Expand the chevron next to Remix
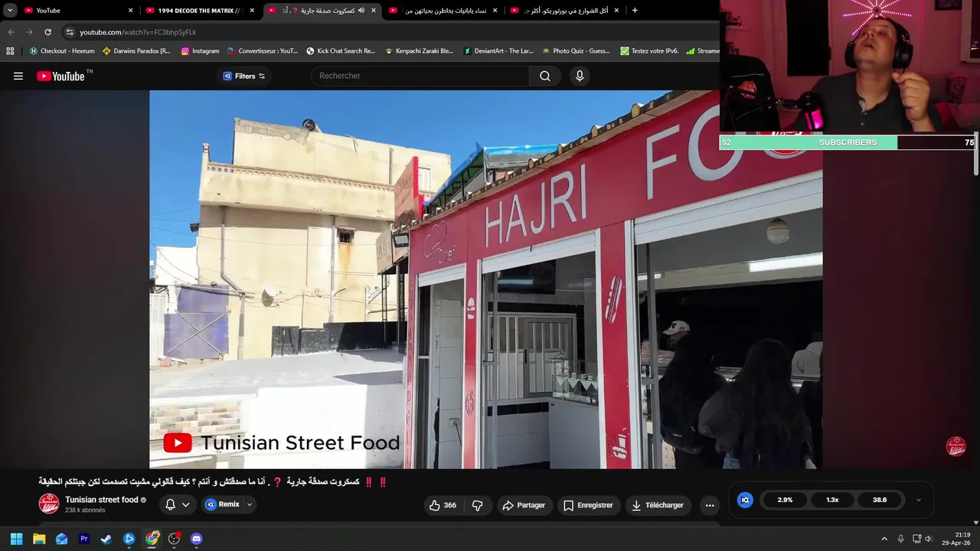This screenshot has height=551, width=980. click(250, 505)
